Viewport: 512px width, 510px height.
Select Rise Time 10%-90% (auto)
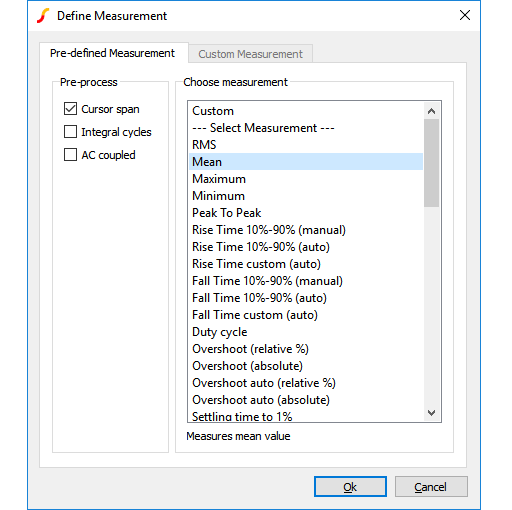click(x=306, y=247)
